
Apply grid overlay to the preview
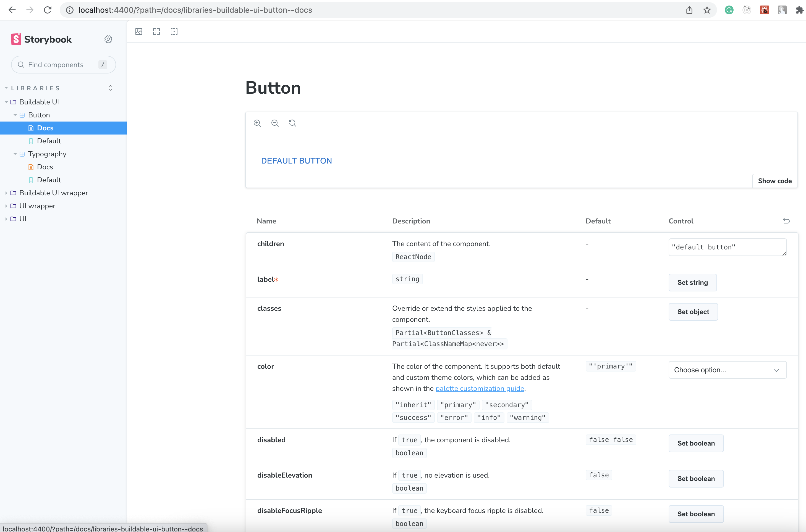(x=156, y=31)
